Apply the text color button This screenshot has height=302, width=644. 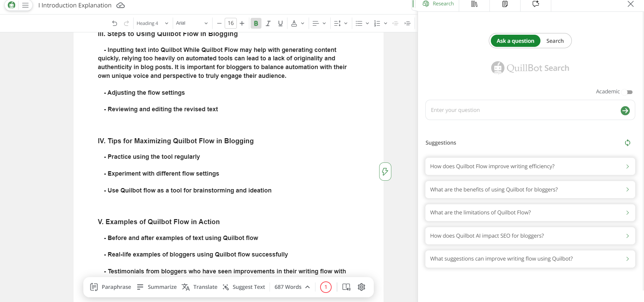click(x=294, y=23)
